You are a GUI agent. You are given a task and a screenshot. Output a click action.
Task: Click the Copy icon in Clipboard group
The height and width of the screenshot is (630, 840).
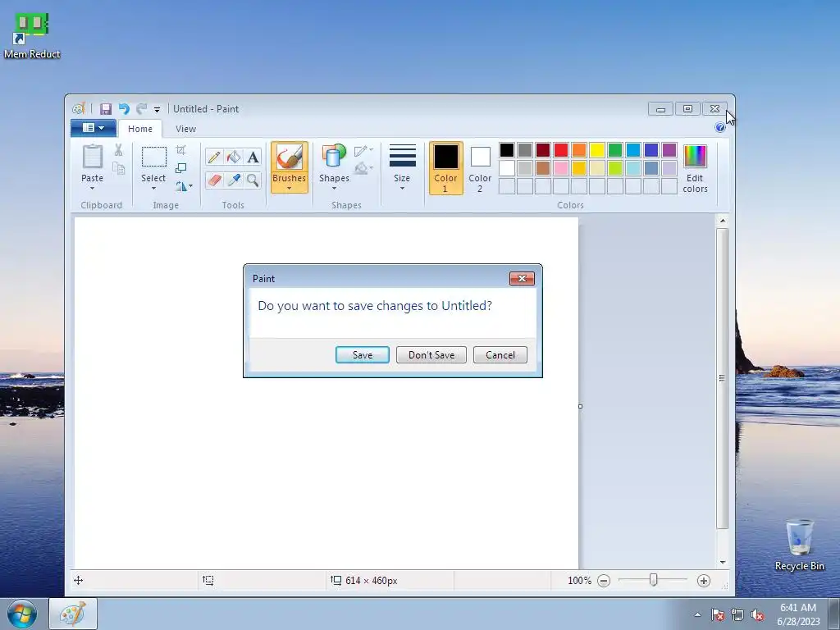118,169
